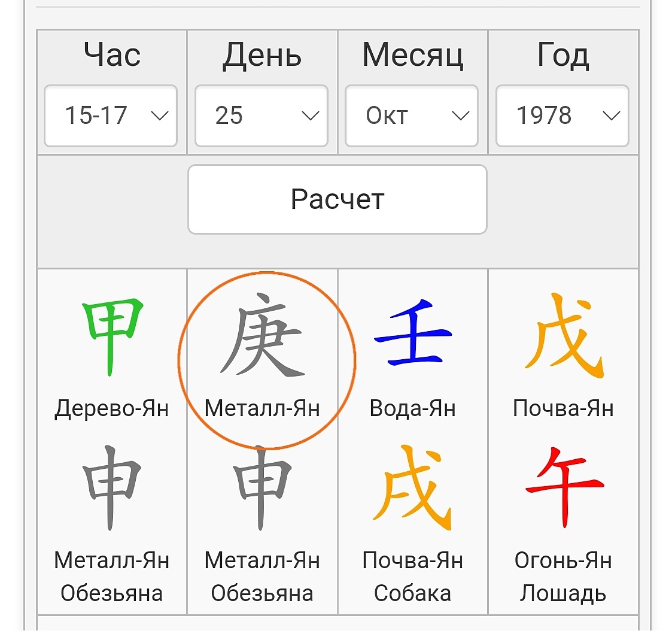Click the blue Water-Yang month stem character

(413, 333)
